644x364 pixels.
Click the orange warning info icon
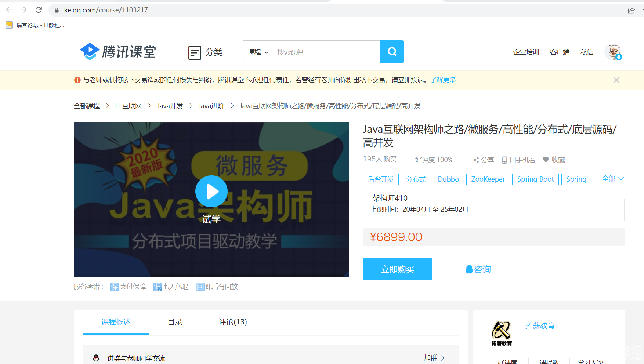[77, 80]
